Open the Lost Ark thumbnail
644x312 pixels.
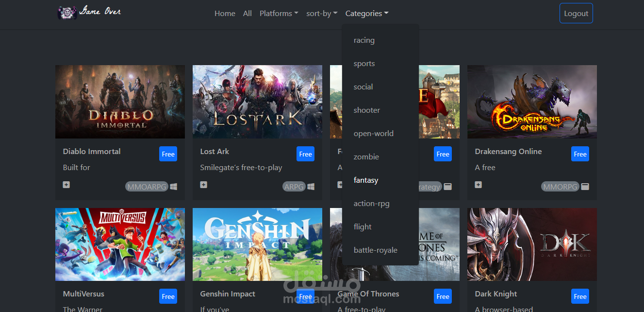pyautogui.click(x=257, y=102)
